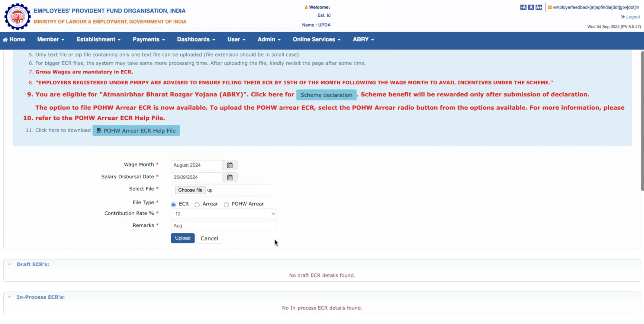Screen dimensions: 644x324
Task: Click 'No In-process ECR details found.' text
Action: [x=322, y=308]
